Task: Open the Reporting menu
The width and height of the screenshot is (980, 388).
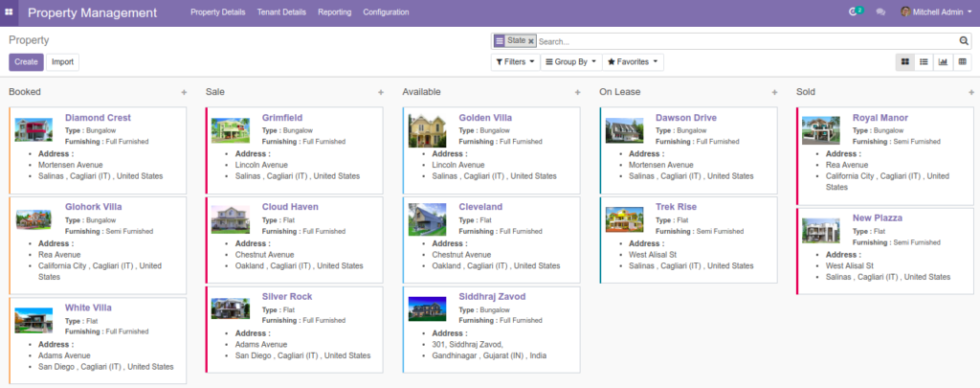Action: tap(334, 11)
